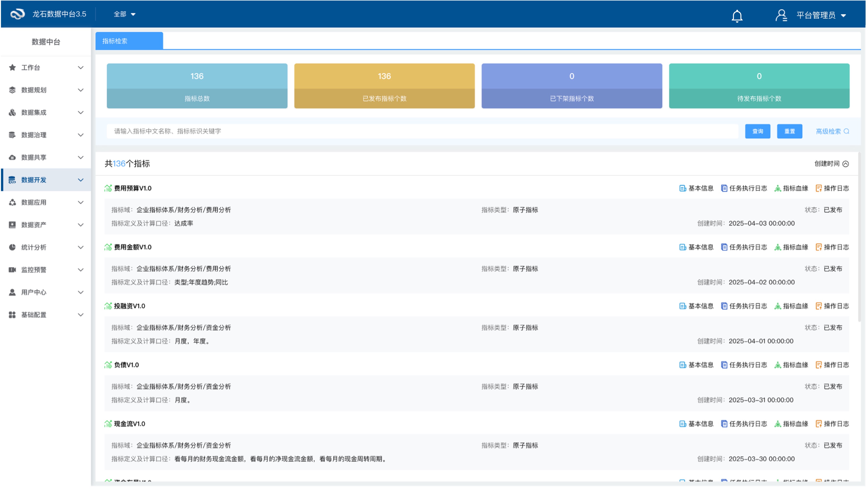Image resolution: width=868 pixels, height=489 pixels.
Task: Expand the 数据应用 menu chevron
Action: (81, 203)
